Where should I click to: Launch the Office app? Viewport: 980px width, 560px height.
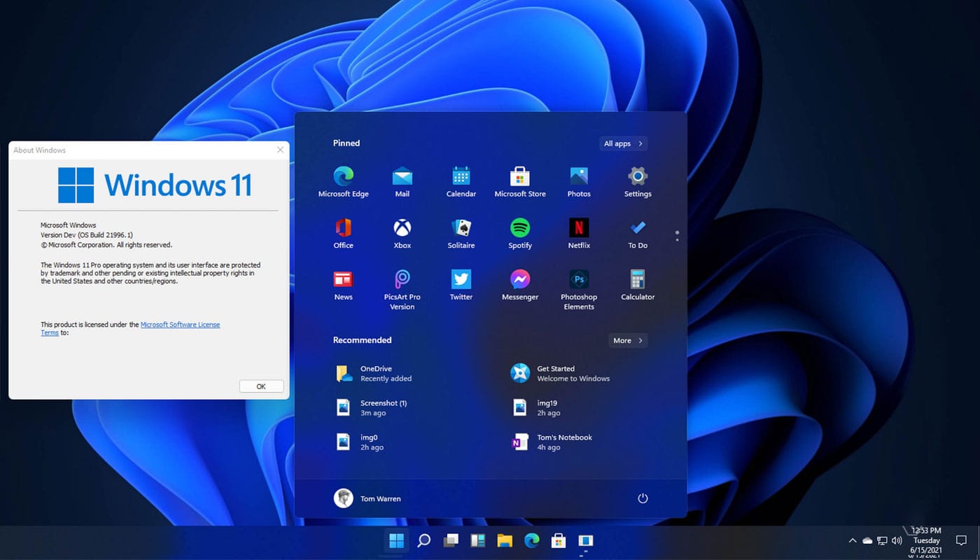[x=343, y=233]
